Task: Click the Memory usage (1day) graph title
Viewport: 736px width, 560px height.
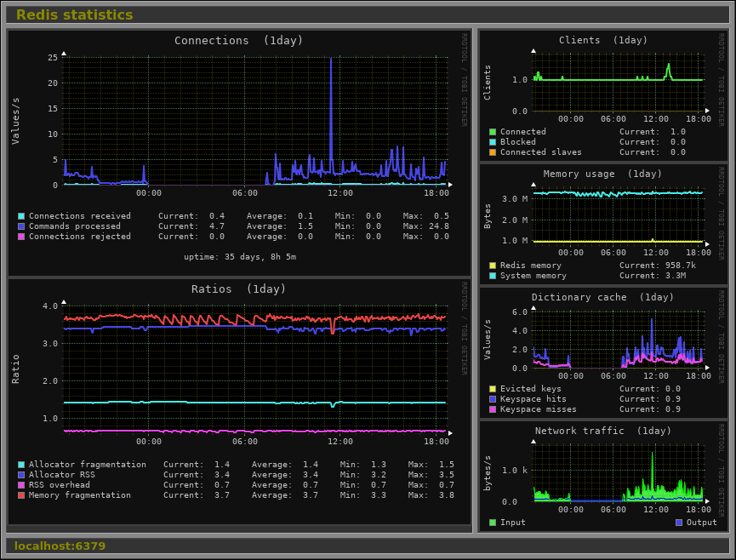Action: click(602, 174)
